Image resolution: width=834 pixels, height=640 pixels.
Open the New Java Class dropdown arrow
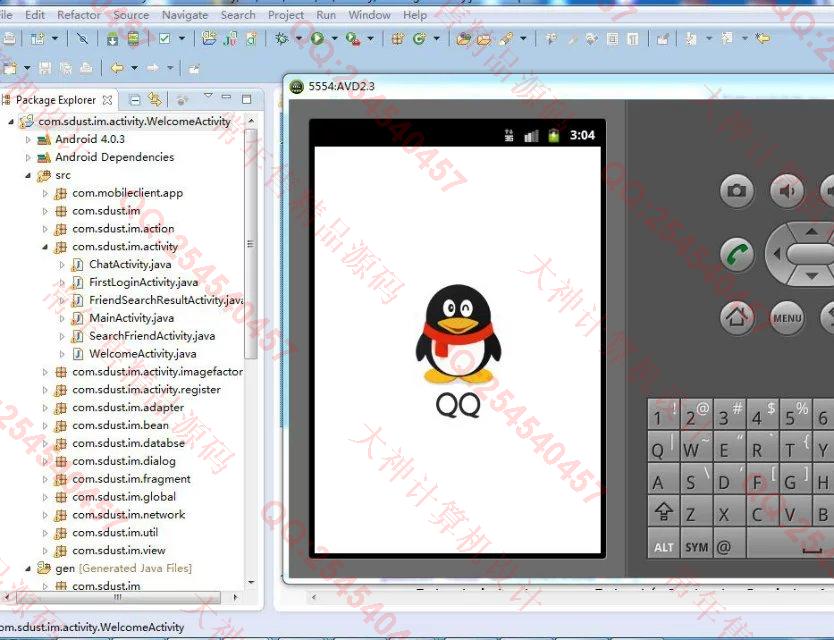point(437,38)
